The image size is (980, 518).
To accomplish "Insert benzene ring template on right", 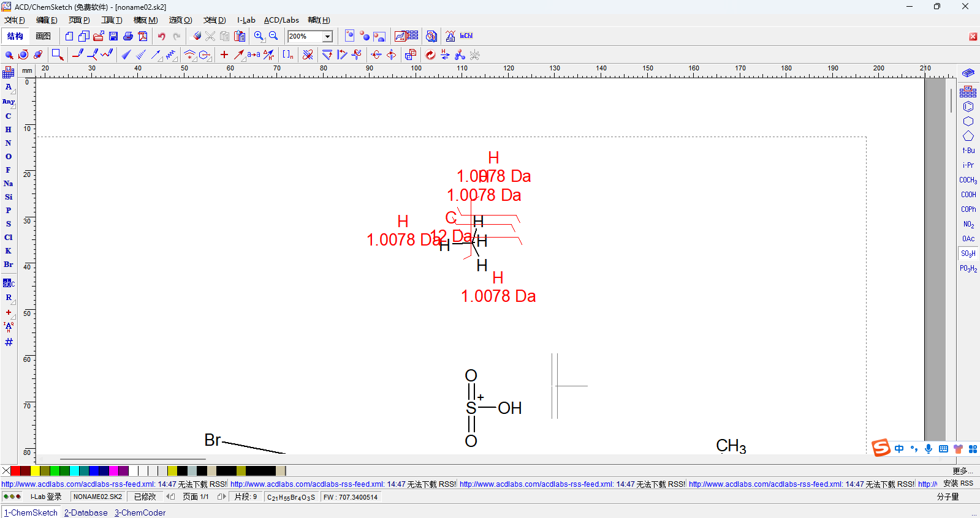I will click(968, 107).
